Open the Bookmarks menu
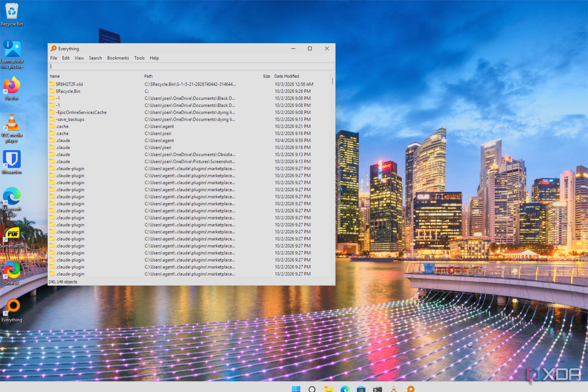 point(118,58)
